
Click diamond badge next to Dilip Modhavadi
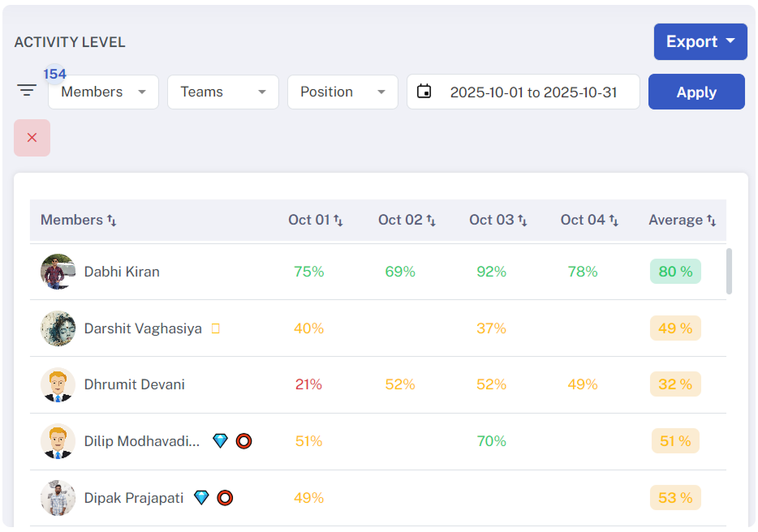(220, 441)
